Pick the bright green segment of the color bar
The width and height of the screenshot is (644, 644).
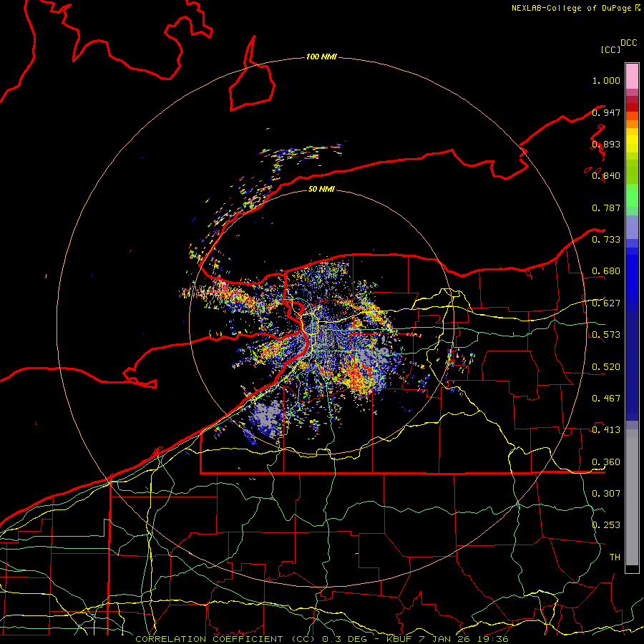pyautogui.click(x=632, y=196)
